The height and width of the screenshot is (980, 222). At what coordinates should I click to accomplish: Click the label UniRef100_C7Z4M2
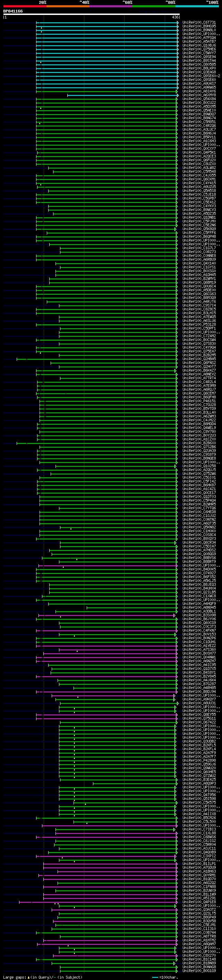click(x=199, y=336)
